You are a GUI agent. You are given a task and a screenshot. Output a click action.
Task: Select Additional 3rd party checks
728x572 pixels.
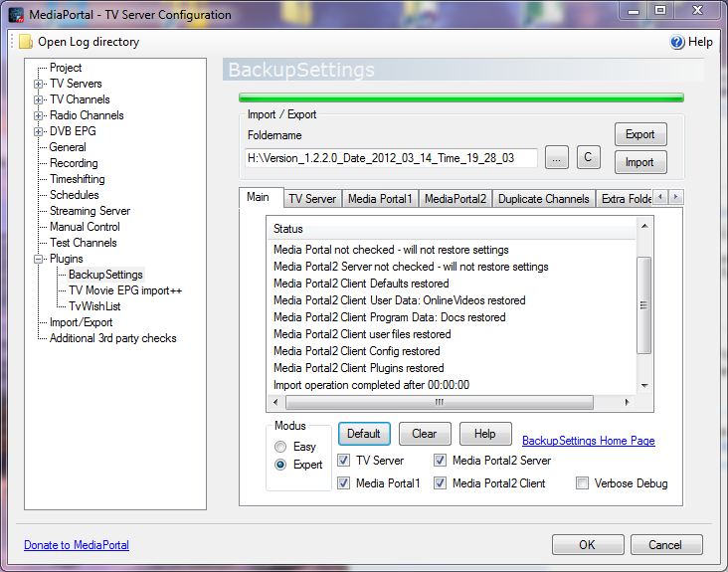click(x=112, y=338)
